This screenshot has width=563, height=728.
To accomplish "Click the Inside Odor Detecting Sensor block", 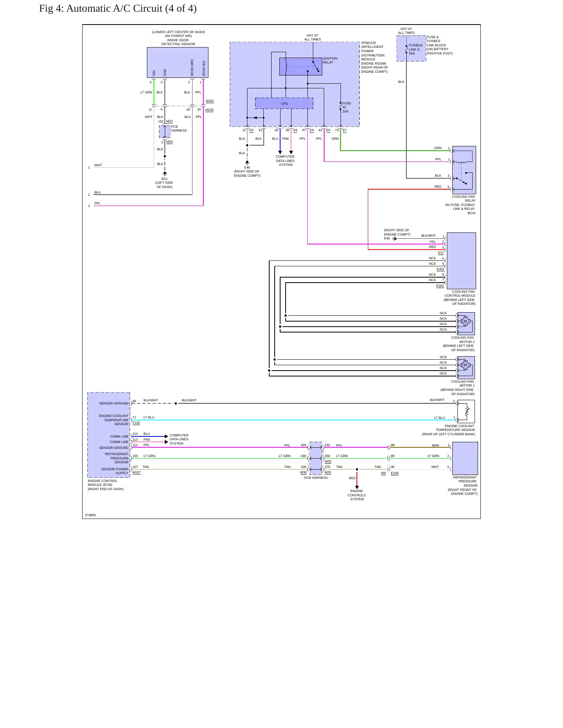I will tap(178, 63).
